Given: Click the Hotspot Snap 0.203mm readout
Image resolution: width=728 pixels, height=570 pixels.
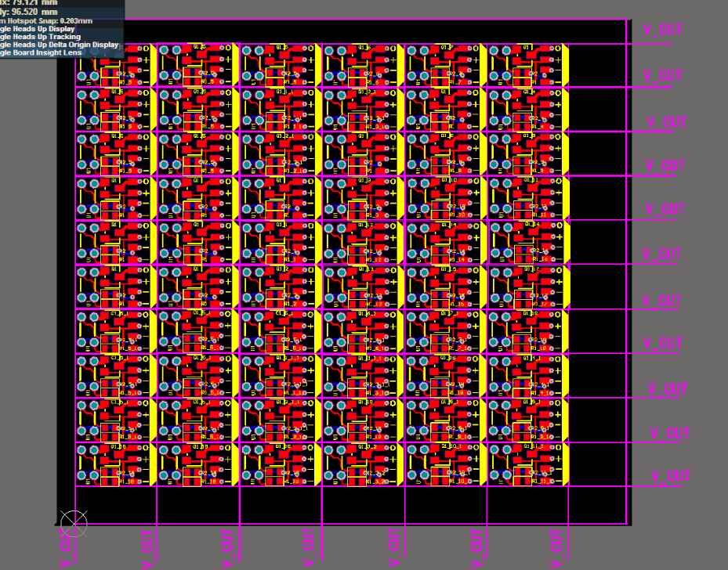Looking at the screenshot, I should point(47,21).
